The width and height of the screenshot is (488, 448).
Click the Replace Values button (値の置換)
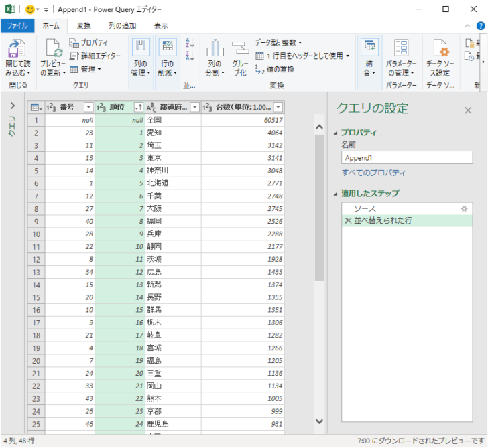pyautogui.click(x=275, y=69)
